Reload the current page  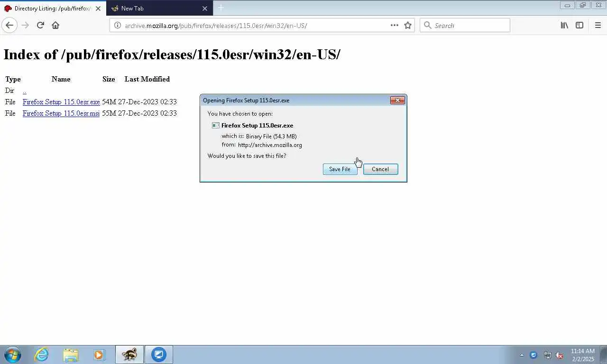(40, 25)
